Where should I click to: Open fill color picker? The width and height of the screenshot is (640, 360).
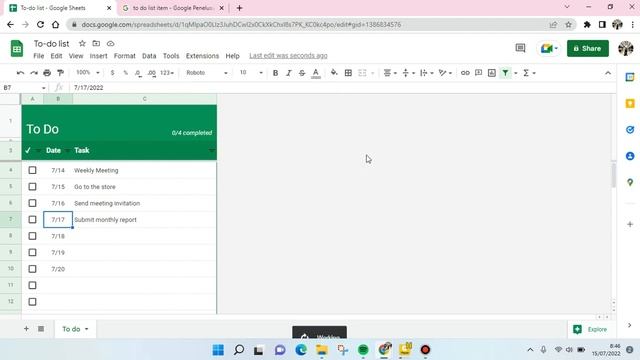coord(334,73)
